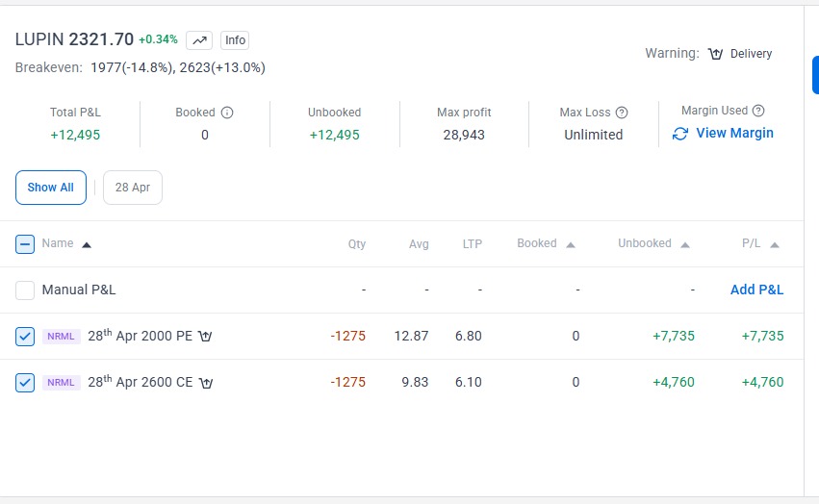
Task: Open the View Margin link
Action: [x=734, y=133]
